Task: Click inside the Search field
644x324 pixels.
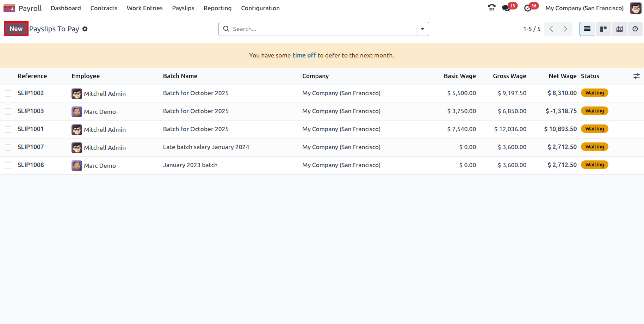Action: 317,29
